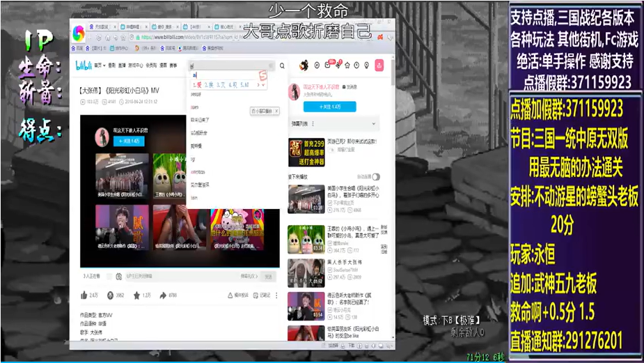Click the browser's multicolor logo icon

(79, 33)
